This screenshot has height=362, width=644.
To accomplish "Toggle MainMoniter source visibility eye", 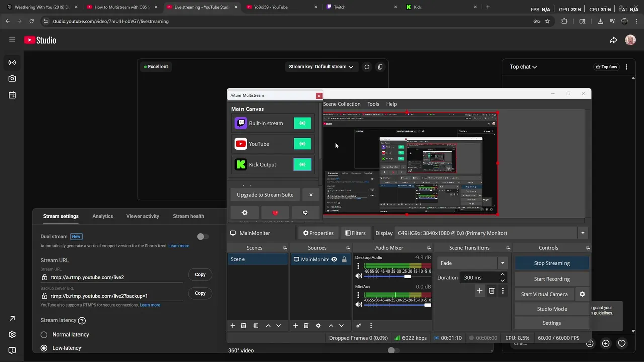I will [x=334, y=259].
